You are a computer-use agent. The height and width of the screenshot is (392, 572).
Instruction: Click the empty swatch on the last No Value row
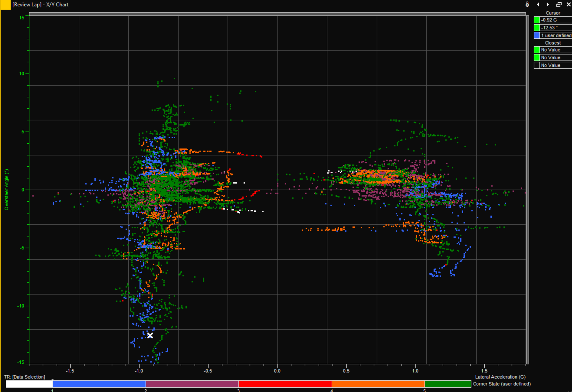[x=537, y=66]
